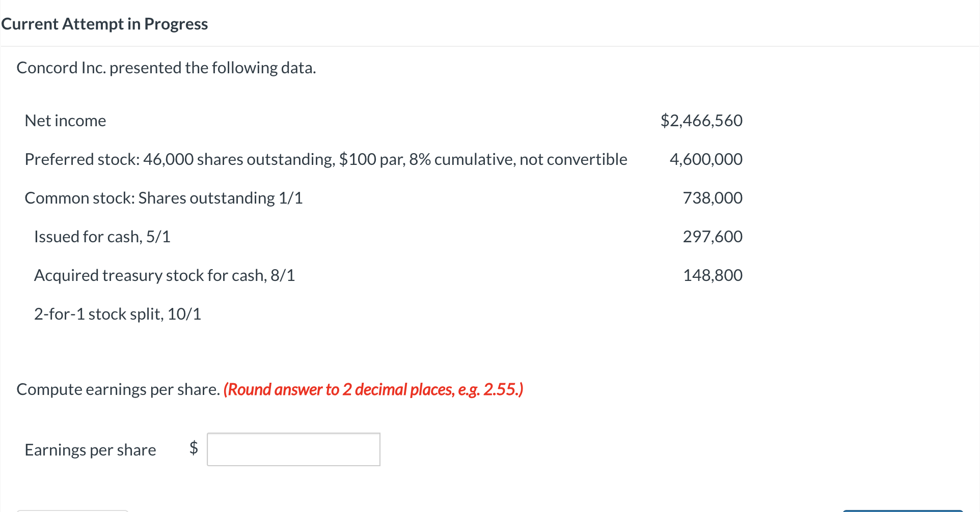Select the 2-for-1 stock split text
Screen dimensions: 980x512
tap(117, 314)
